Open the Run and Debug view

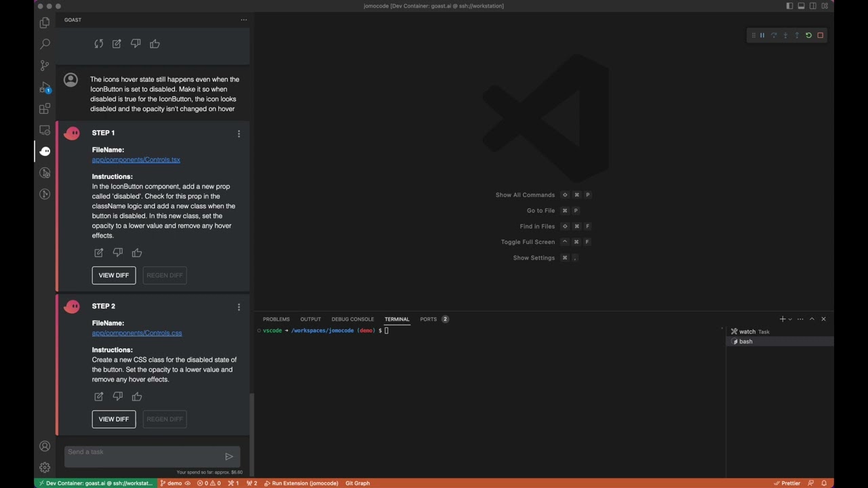click(45, 87)
